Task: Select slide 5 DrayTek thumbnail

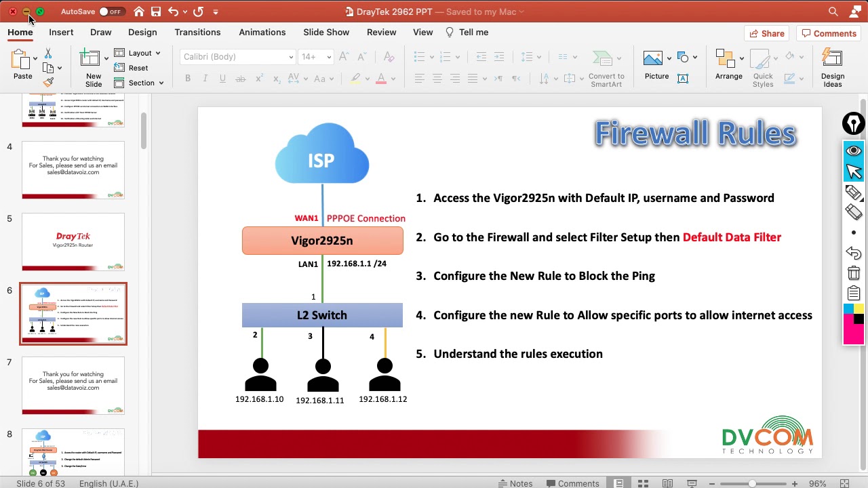Action: pyautogui.click(x=73, y=242)
